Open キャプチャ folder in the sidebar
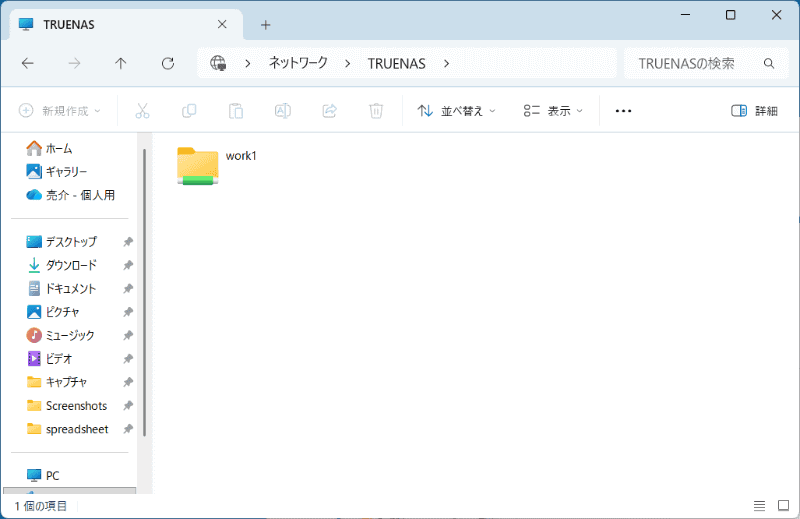Viewport: 800px width, 519px height. tap(57, 382)
